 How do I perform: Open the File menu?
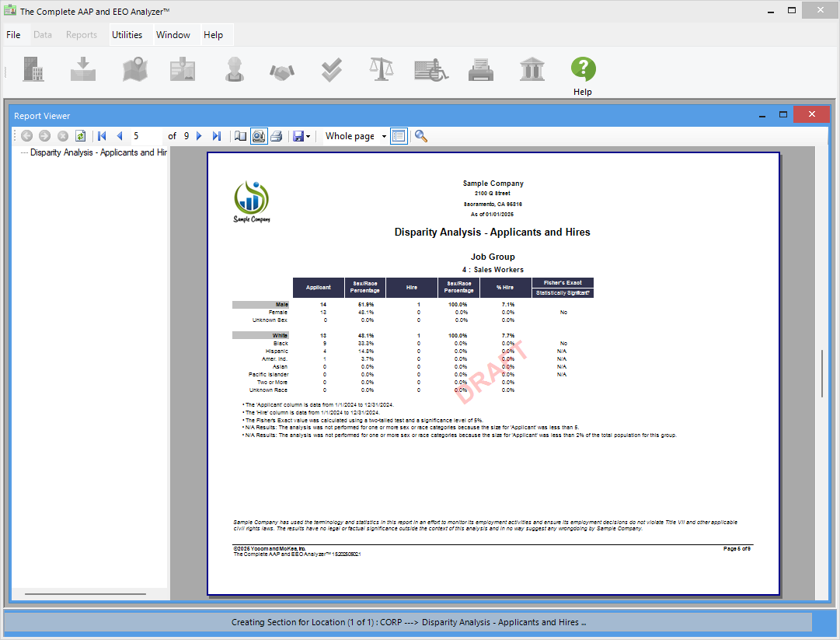coord(13,35)
